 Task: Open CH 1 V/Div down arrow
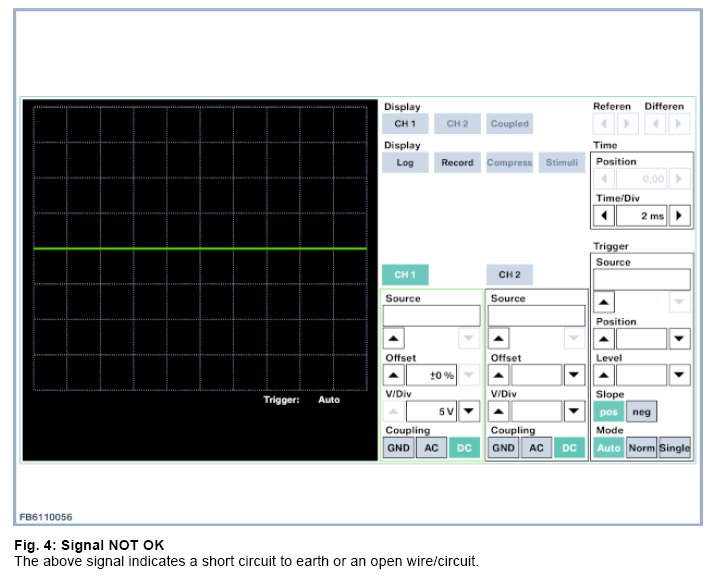tap(468, 412)
